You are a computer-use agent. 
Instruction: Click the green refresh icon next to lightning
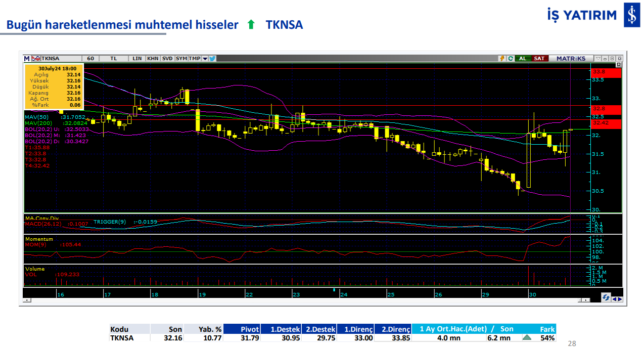511,58
